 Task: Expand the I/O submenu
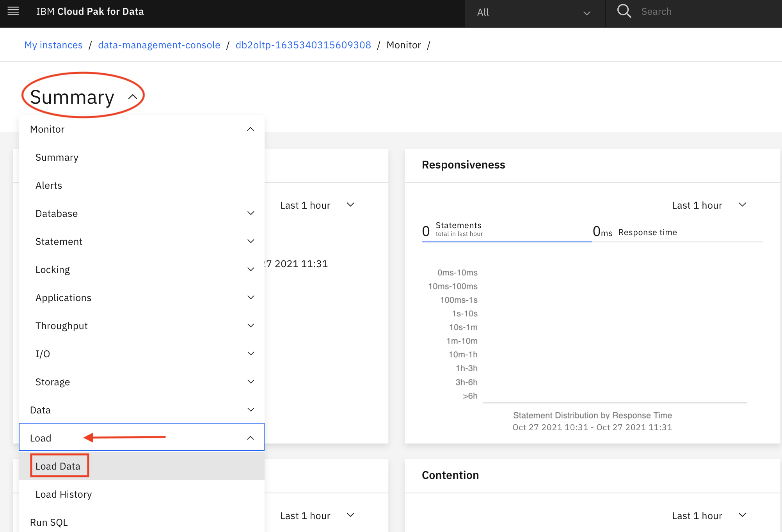click(x=251, y=353)
